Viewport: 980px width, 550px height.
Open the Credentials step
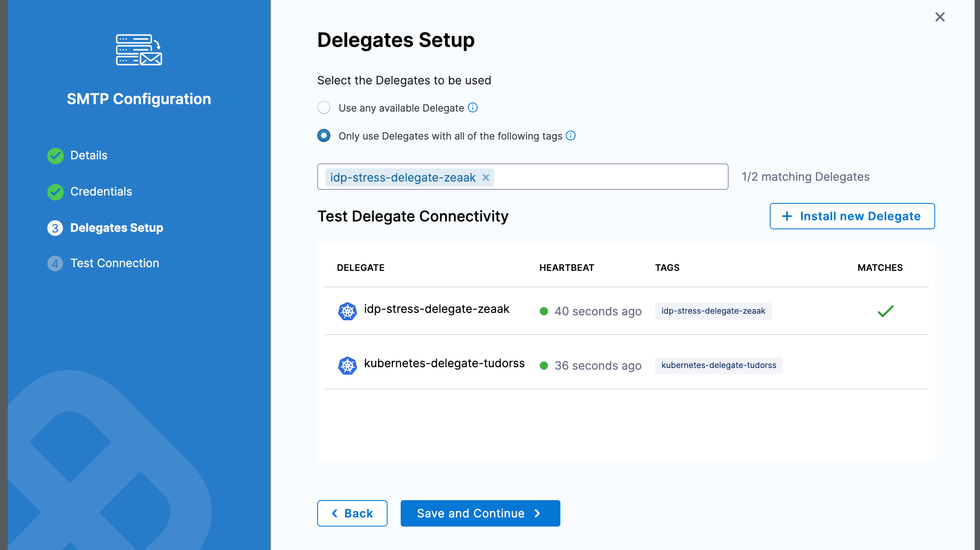tap(101, 191)
